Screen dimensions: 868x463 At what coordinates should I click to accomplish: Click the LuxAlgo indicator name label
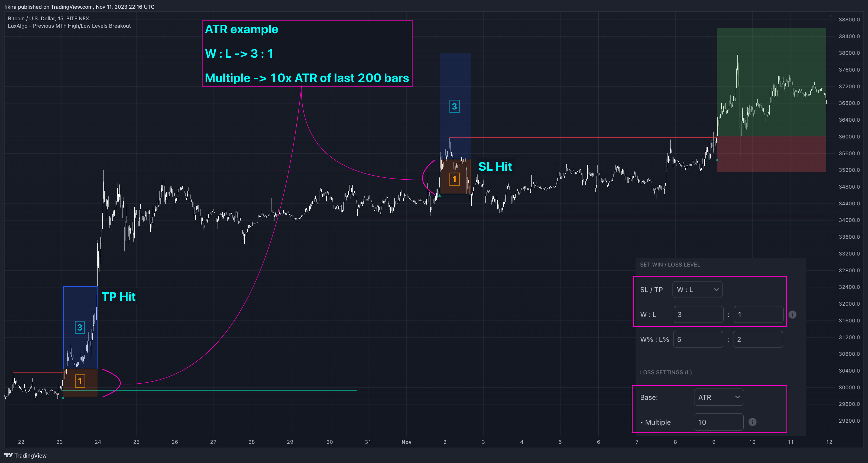click(x=69, y=26)
